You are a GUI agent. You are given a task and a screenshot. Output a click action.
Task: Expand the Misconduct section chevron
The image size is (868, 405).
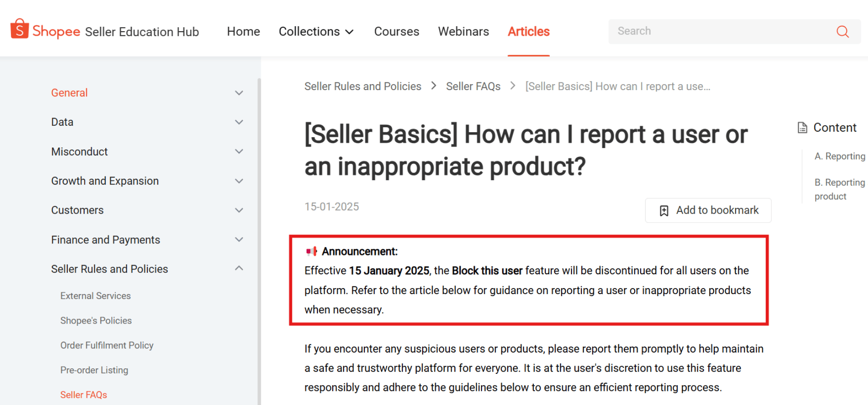tap(239, 152)
